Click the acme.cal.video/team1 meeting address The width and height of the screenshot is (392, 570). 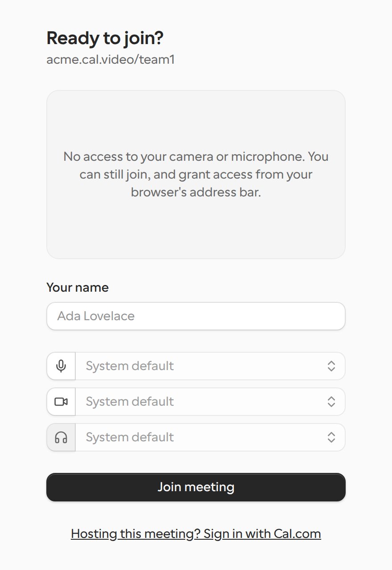coord(110,60)
